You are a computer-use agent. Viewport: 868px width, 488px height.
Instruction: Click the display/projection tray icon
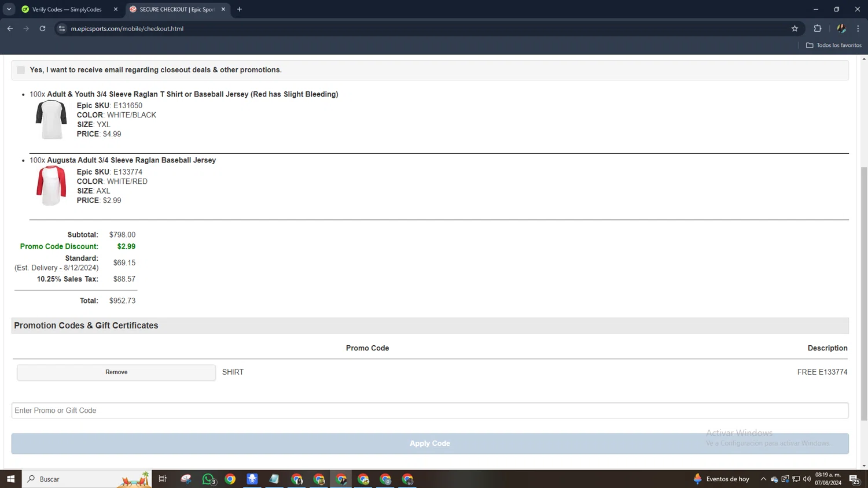(785, 479)
